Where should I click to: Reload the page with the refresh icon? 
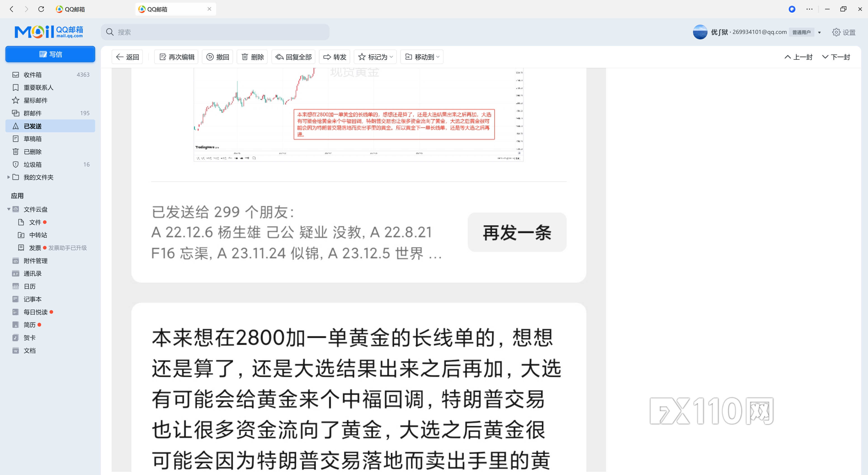[41, 9]
